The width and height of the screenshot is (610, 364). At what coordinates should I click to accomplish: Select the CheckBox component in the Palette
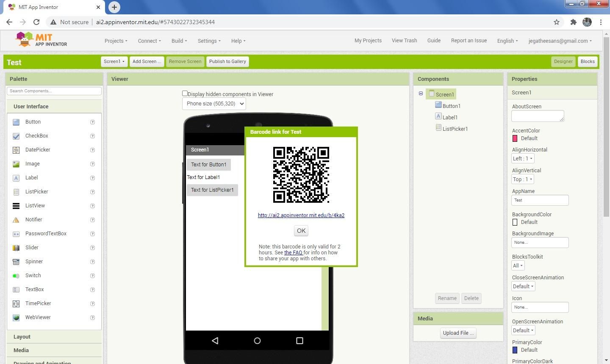pos(36,136)
